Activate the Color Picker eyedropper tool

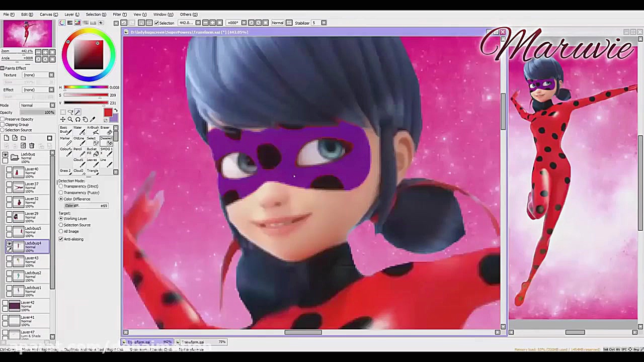(x=92, y=120)
